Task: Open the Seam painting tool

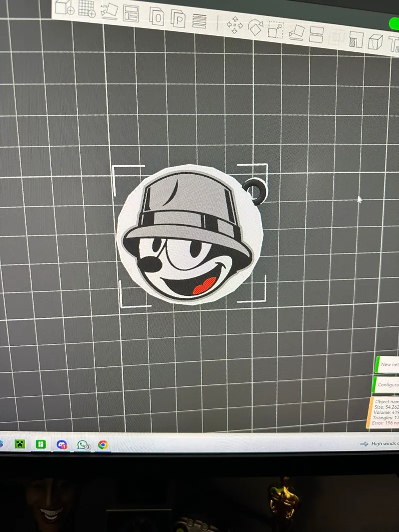Action: pos(375,42)
